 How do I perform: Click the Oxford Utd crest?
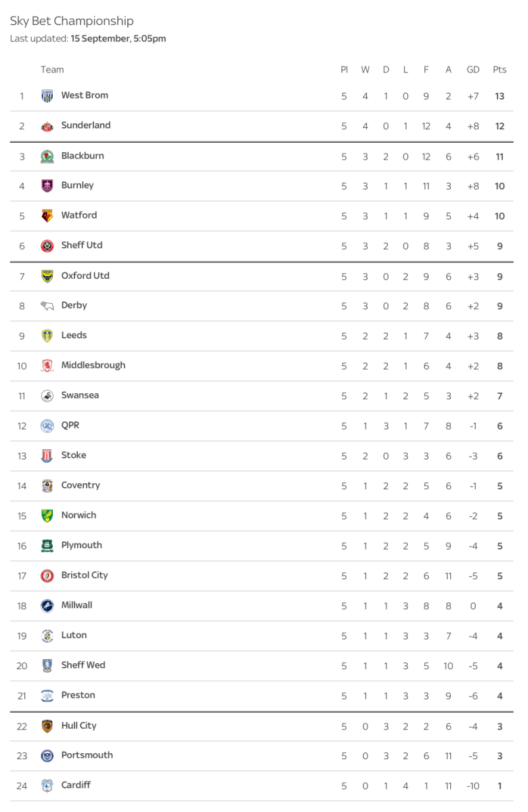click(x=47, y=276)
